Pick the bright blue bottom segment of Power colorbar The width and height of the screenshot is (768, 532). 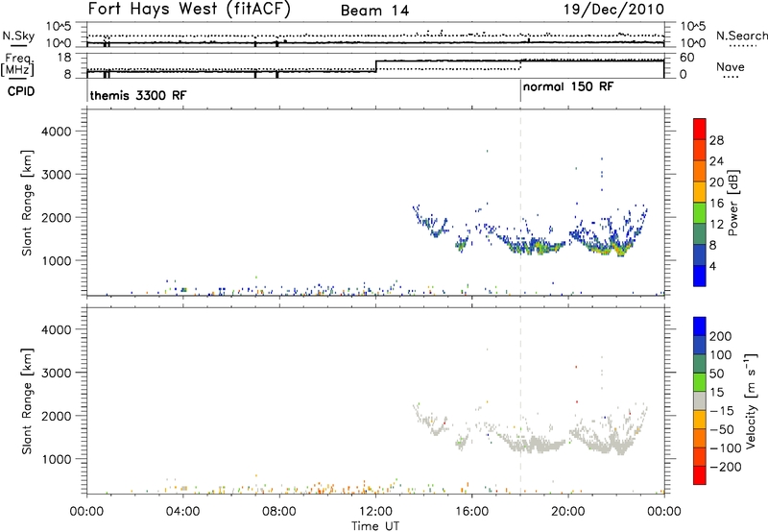point(700,276)
